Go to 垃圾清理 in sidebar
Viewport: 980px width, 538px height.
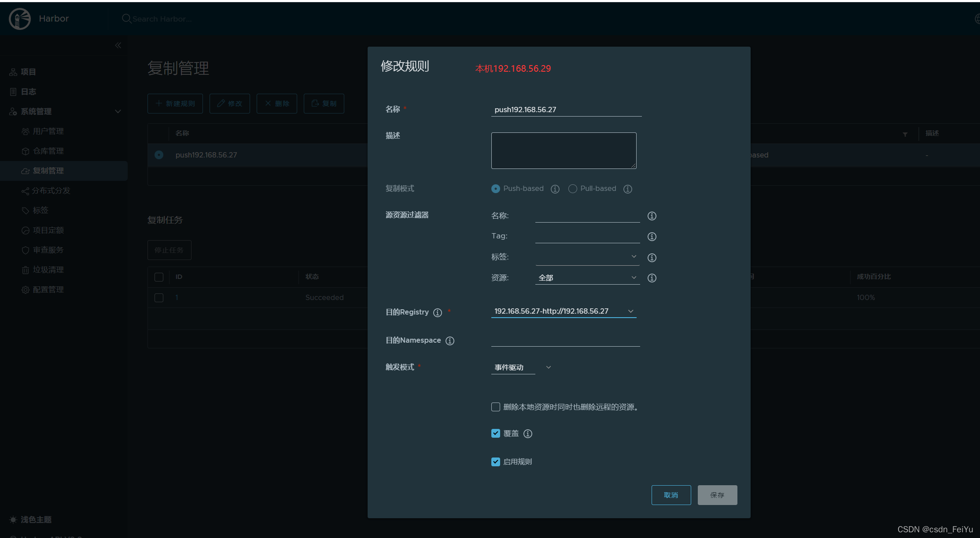click(x=48, y=270)
